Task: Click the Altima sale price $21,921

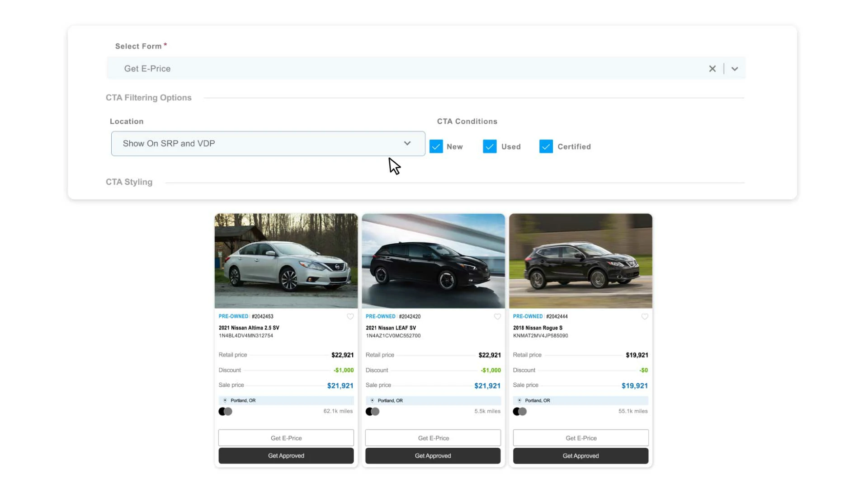Action: tap(340, 385)
